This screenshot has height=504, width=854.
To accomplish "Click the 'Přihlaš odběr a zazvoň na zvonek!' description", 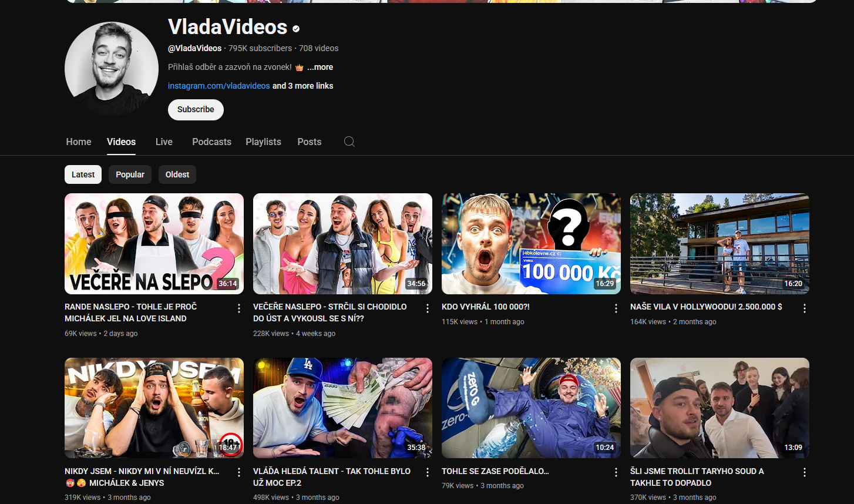I will 230,67.
